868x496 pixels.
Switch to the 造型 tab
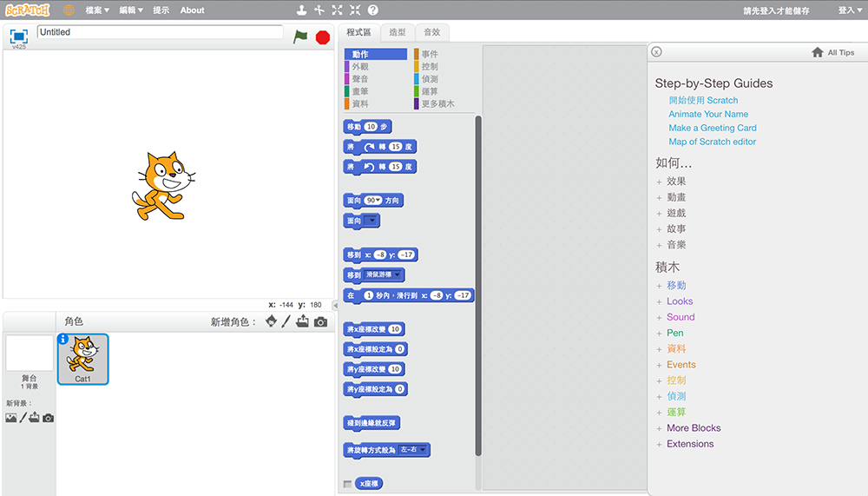(x=398, y=32)
